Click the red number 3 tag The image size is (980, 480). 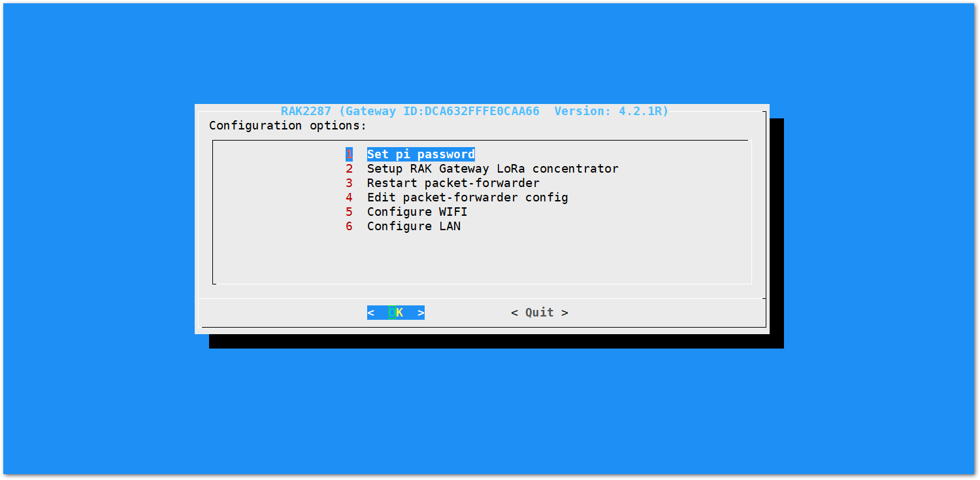click(x=350, y=183)
